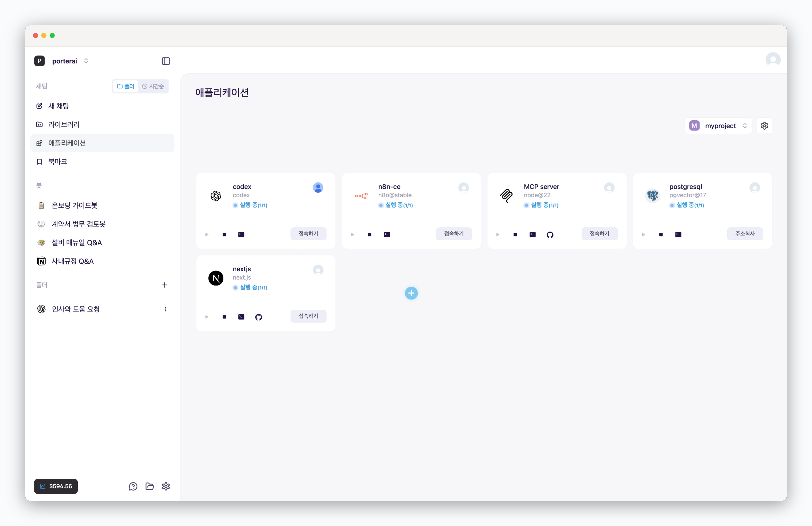The height and width of the screenshot is (526, 812).
Task: Open the 계약서 법무 검토봇 bot
Action: (x=102, y=224)
